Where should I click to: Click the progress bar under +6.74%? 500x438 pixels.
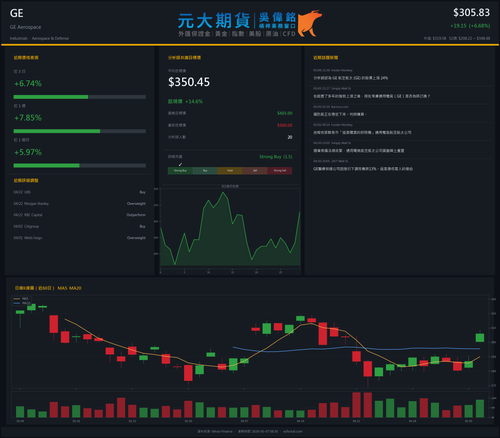pos(80,97)
